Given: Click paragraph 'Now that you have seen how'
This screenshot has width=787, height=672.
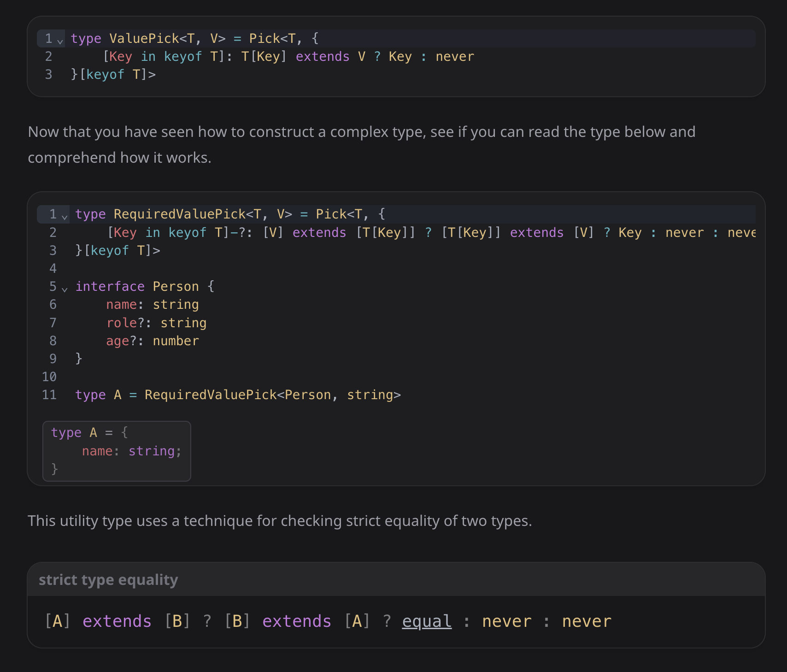Looking at the screenshot, I should tap(362, 144).
